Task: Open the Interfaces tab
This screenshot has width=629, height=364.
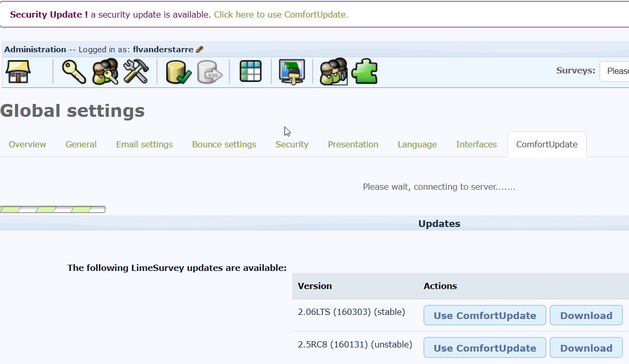Action: pos(476,144)
